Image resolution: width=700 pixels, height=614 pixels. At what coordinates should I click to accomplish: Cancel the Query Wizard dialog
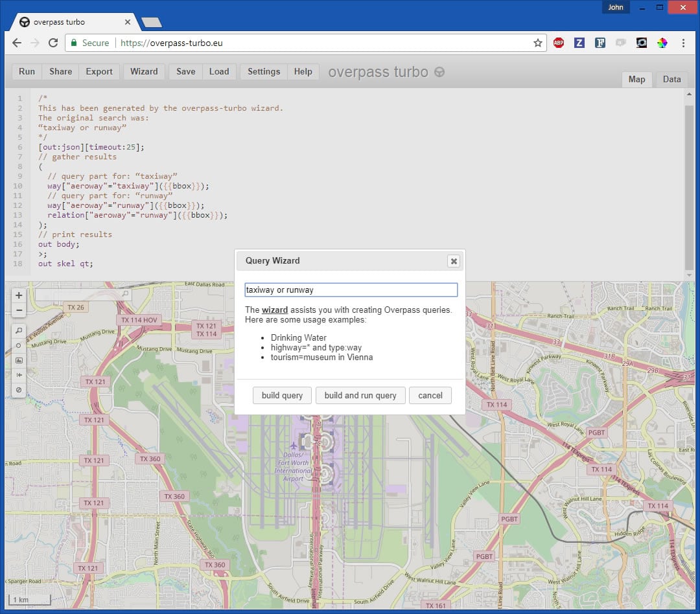point(430,396)
